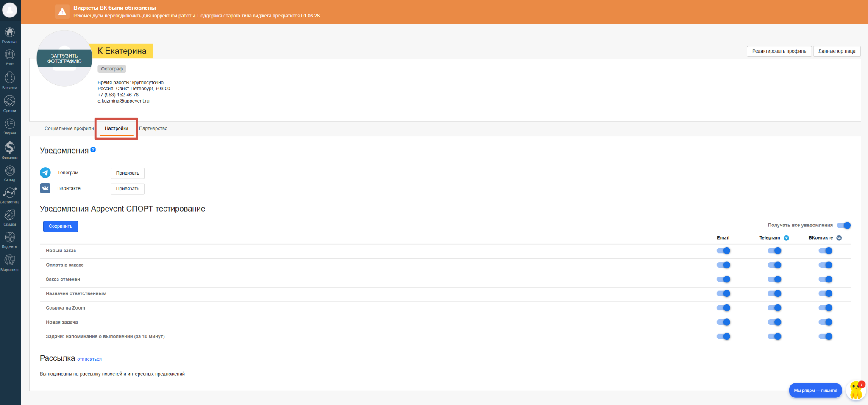
Task: Open Виджеты sidebar icon
Action: click(x=10, y=240)
